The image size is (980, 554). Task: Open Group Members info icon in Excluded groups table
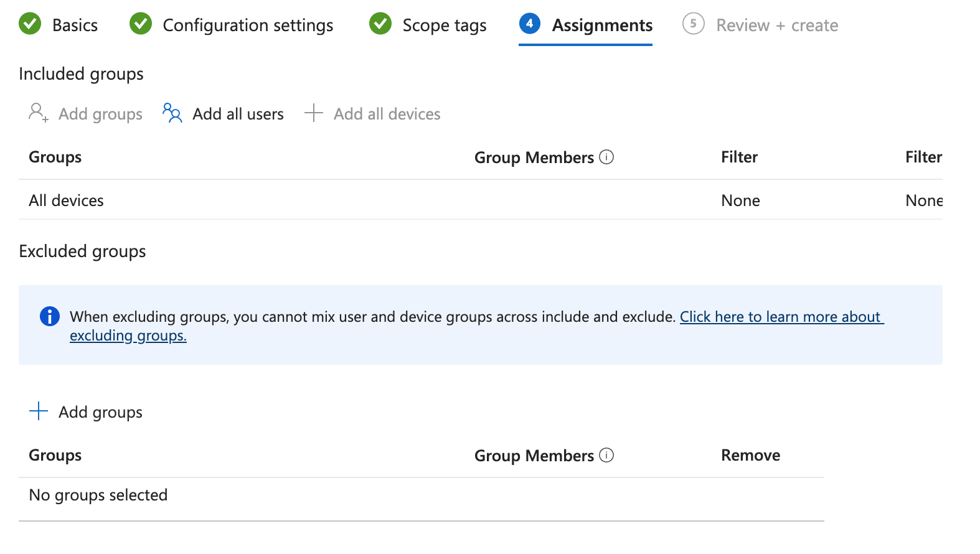(606, 455)
